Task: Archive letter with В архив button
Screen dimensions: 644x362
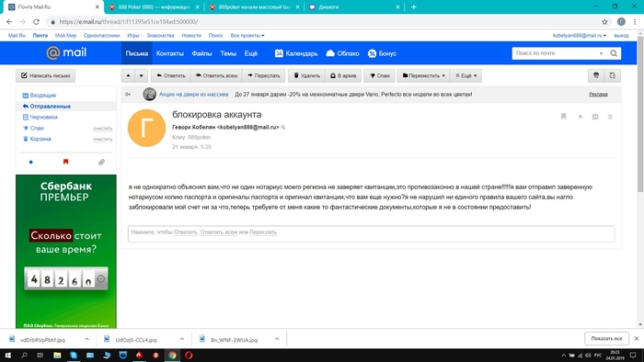Action: pyautogui.click(x=343, y=75)
